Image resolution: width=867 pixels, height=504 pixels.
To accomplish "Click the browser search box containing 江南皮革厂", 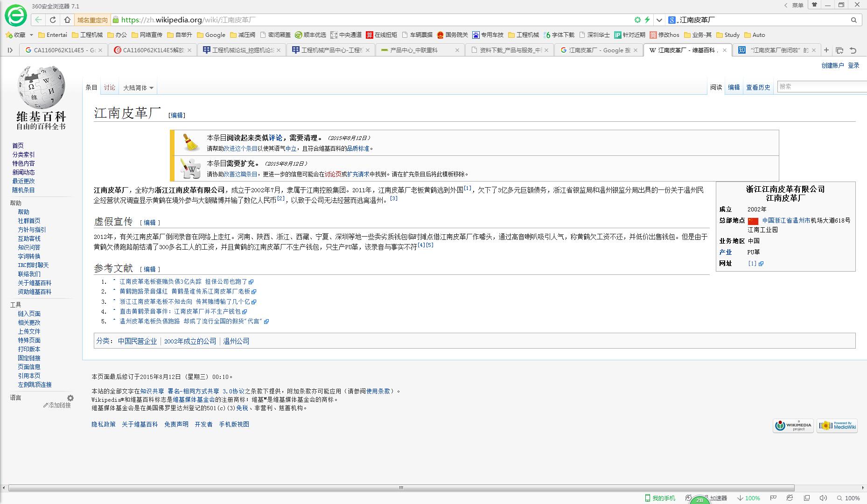I will click(763, 20).
